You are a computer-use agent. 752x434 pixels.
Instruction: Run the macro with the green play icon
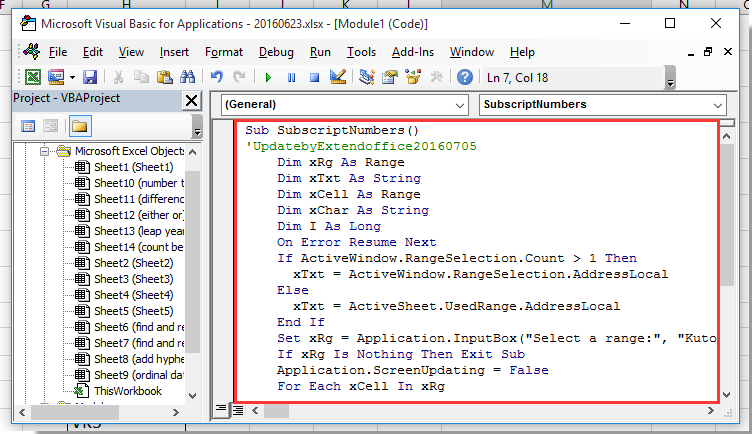268,77
